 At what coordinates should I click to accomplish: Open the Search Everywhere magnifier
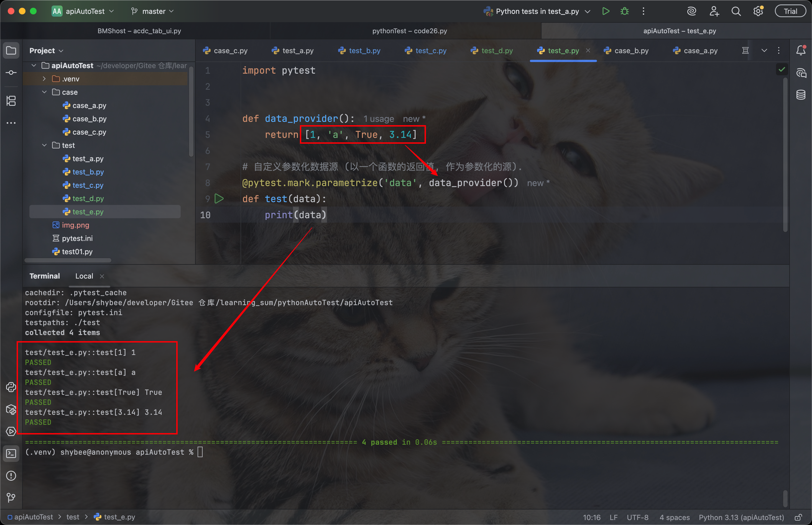736,11
